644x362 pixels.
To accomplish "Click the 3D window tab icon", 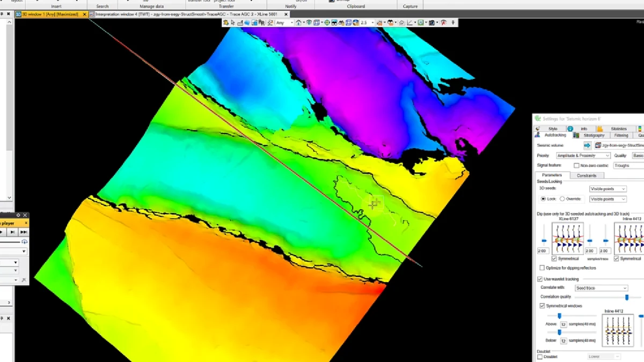I will click(18, 14).
